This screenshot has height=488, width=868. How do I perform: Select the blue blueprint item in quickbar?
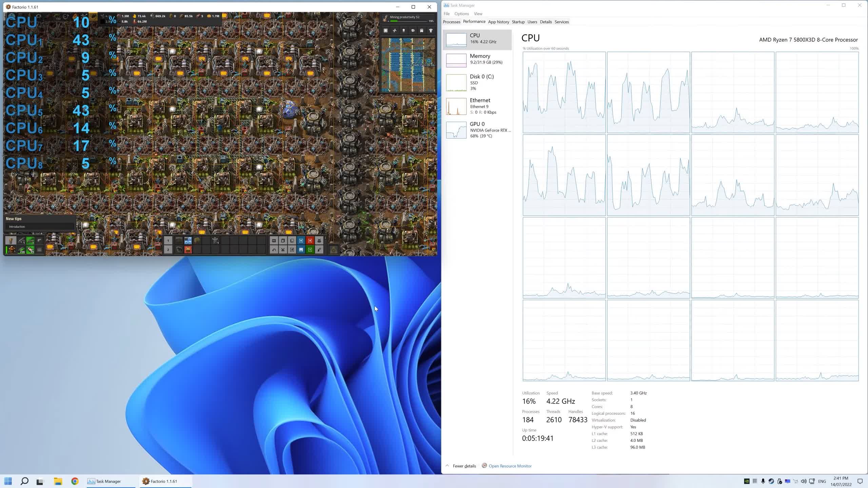188,241
